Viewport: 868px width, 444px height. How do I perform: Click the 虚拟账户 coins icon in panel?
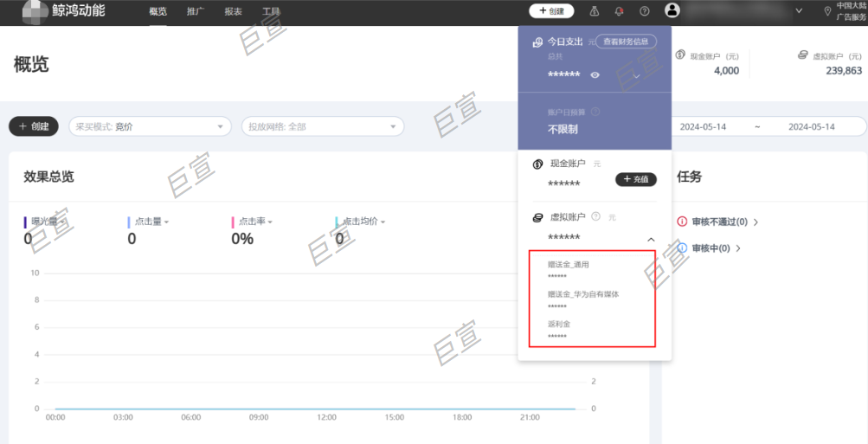537,217
